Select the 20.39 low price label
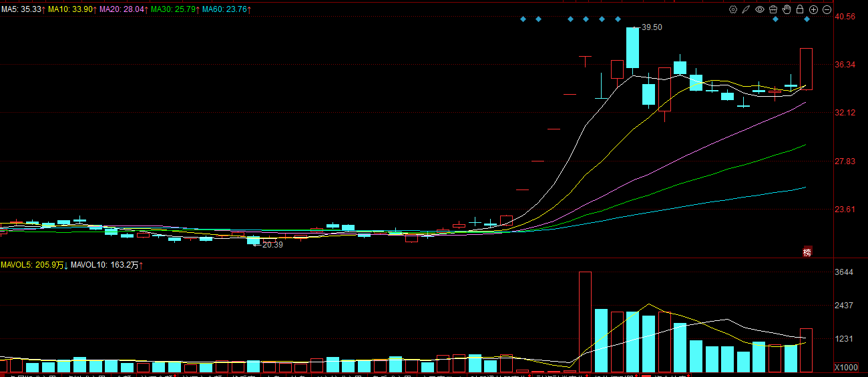 272,245
